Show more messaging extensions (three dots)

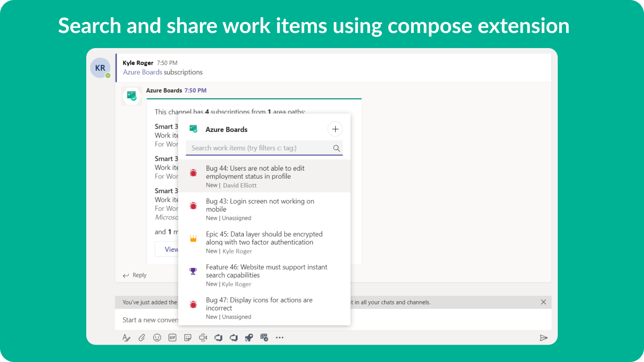tap(280, 337)
